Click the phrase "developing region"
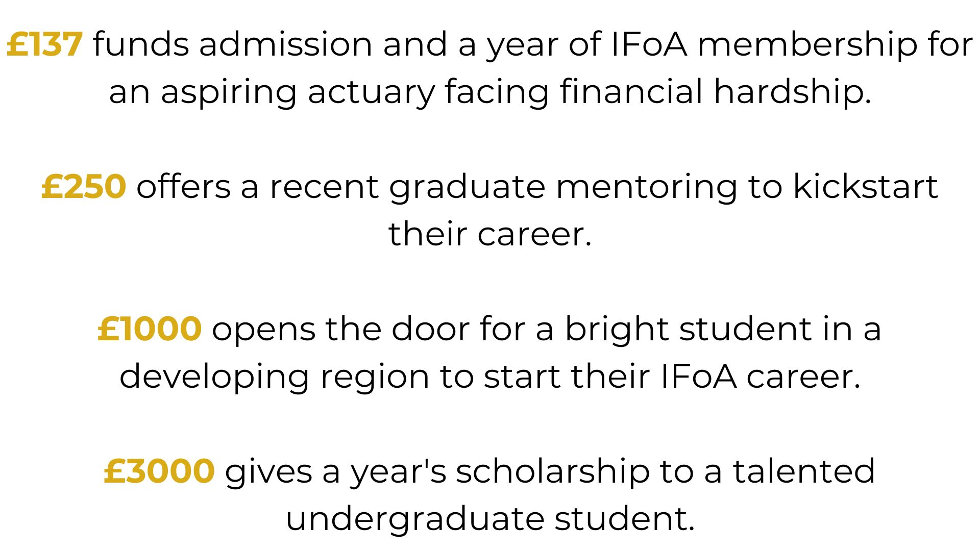 [x=274, y=377]
